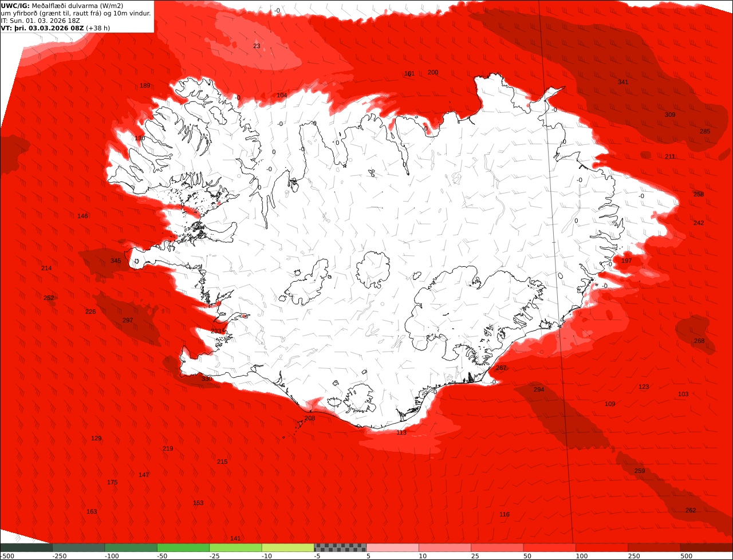The image size is (733, 560).
Task: Click the legend swatch between 25 and 50
Action: click(x=498, y=547)
